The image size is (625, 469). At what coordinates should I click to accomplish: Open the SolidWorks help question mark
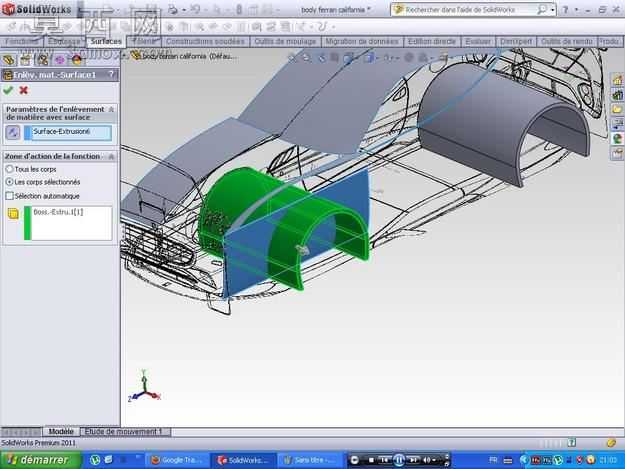pos(565,10)
